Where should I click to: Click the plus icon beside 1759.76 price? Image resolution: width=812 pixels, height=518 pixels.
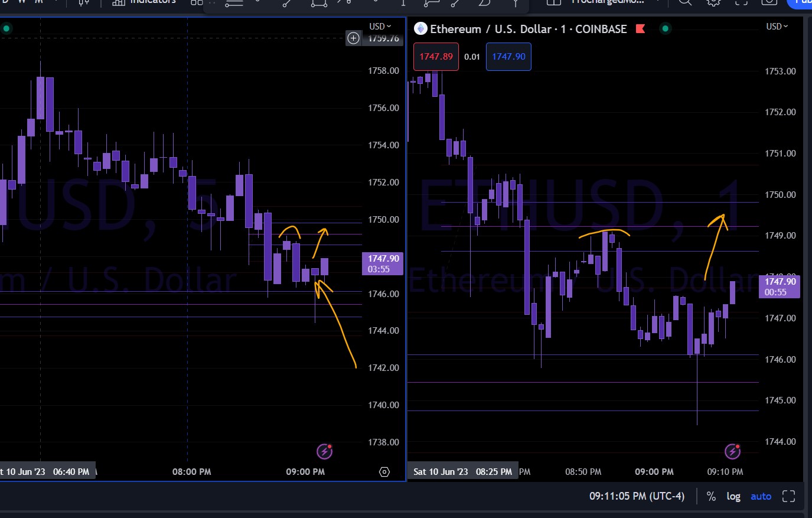tap(353, 38)
